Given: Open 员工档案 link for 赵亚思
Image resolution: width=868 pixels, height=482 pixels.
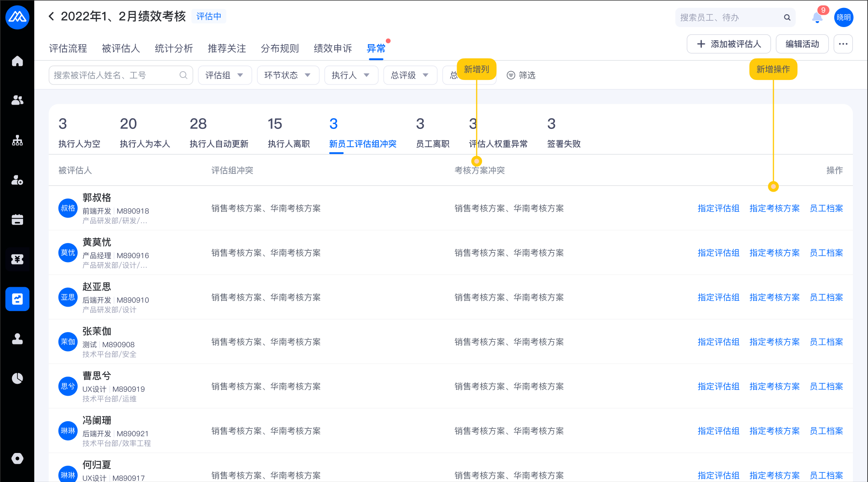Looking at the screenshot, I should tap(826, 297).
